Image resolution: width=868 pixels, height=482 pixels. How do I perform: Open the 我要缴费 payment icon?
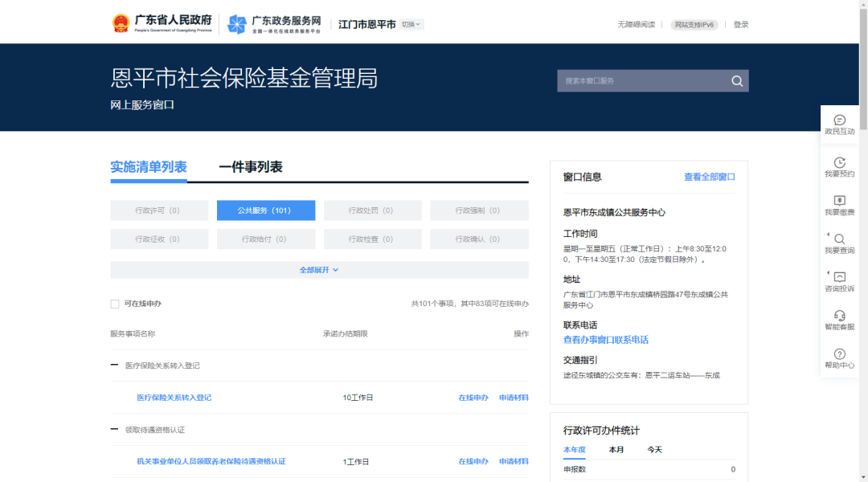coord(840,205)
